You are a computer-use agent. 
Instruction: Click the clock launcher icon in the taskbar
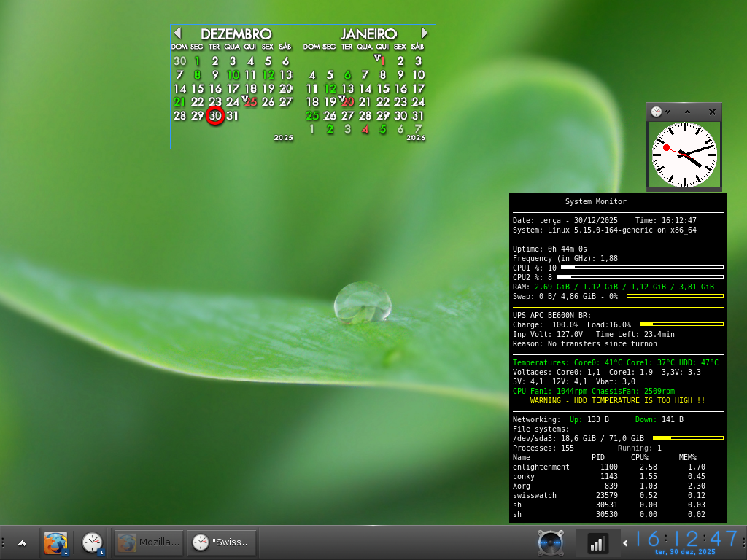92,543
